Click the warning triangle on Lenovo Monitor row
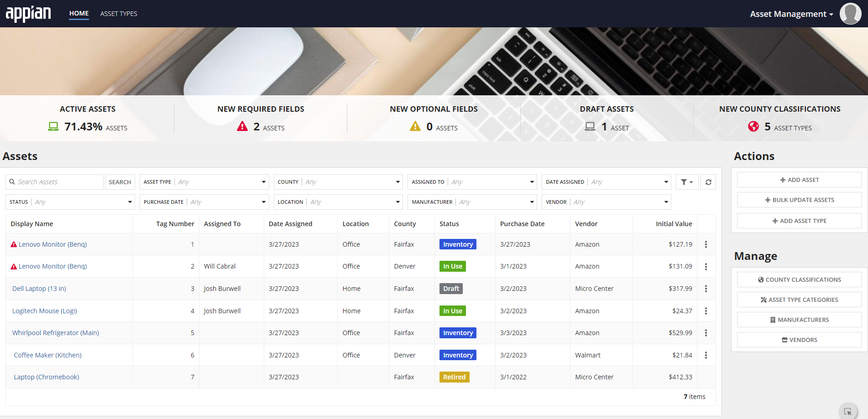This screenshot has height=419, width=868. click(x=13, y=244)
